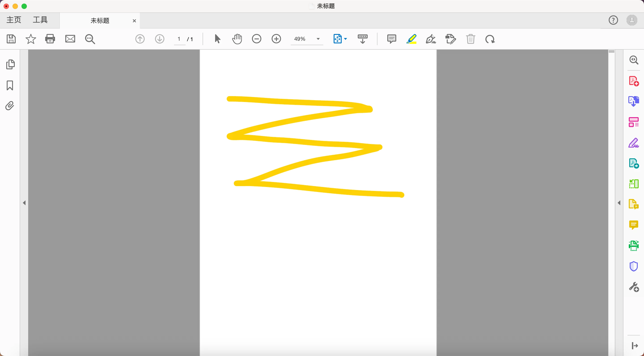The height and width of the screenshot is (356, 644).
Task: Open the zoom percentage dropdown
Action: tap(318, 39)
